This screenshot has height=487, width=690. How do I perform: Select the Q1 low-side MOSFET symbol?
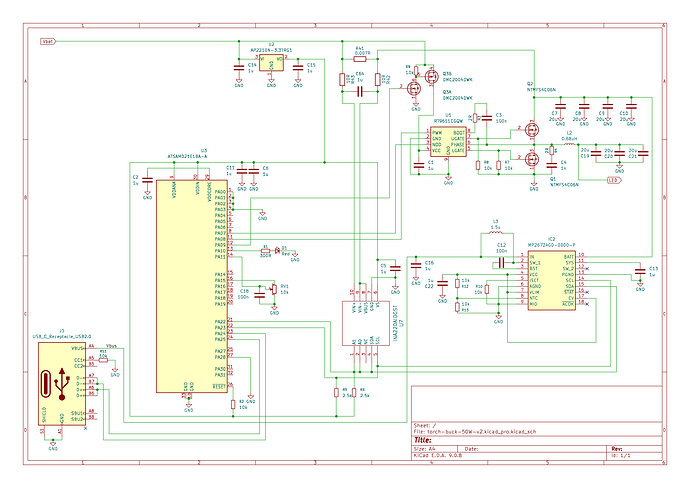coord(532,159)
